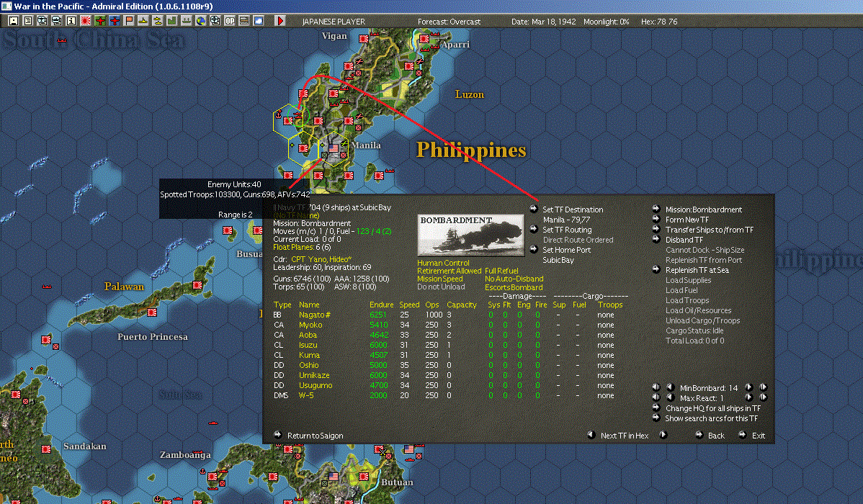863x504 pixels.
Task: Click the Mission: Bombardment arrow icon
Action: (656, 209)
